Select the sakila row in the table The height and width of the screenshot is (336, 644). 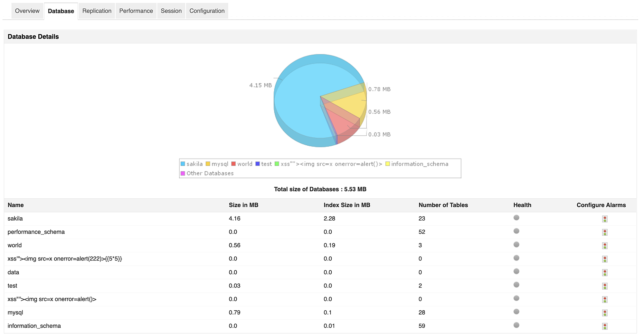15,218
